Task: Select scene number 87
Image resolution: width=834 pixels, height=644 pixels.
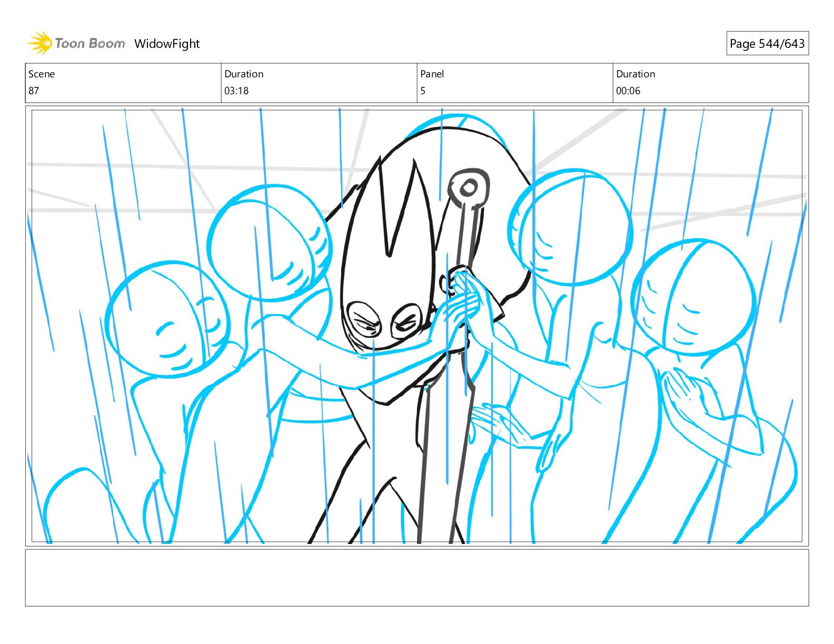Action: [34, 90]
